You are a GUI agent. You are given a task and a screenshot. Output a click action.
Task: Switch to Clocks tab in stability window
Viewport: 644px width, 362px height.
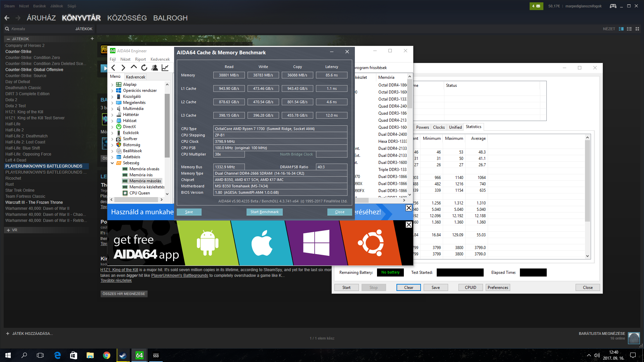(x=439, y=127)
